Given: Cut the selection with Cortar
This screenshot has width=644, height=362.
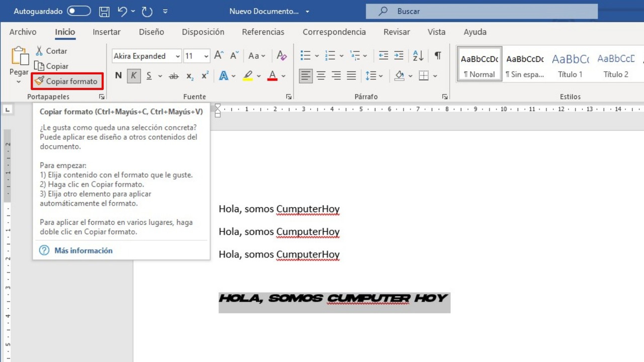Looking at the screenshot, I should (x=51, y=51).
